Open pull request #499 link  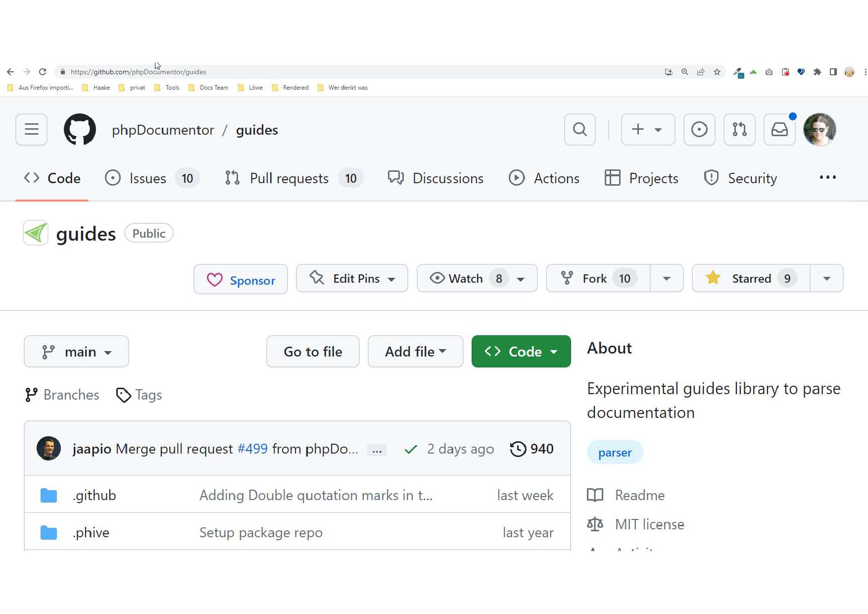(252, 449)
